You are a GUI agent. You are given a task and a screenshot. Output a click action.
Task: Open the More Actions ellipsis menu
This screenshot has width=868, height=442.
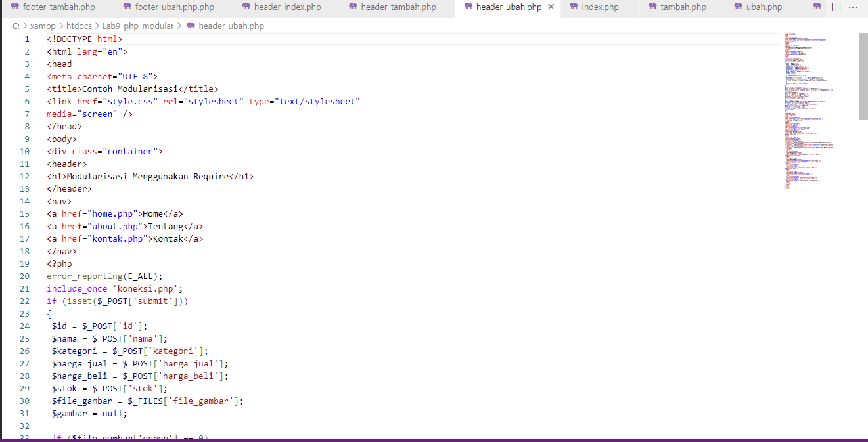click(x=854, y=7)
